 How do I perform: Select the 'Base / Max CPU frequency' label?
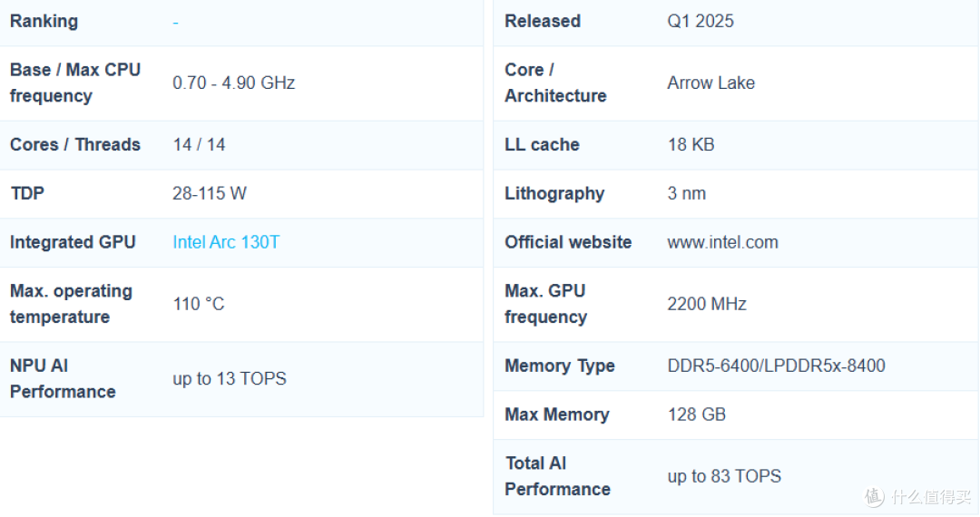click(75, 83)
